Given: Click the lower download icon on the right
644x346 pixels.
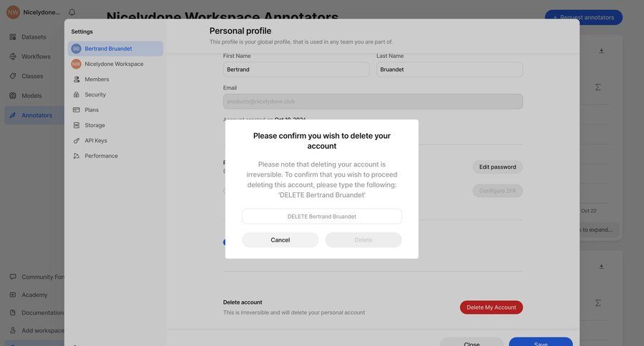Looking at the screenshot, I should point(601,267).
